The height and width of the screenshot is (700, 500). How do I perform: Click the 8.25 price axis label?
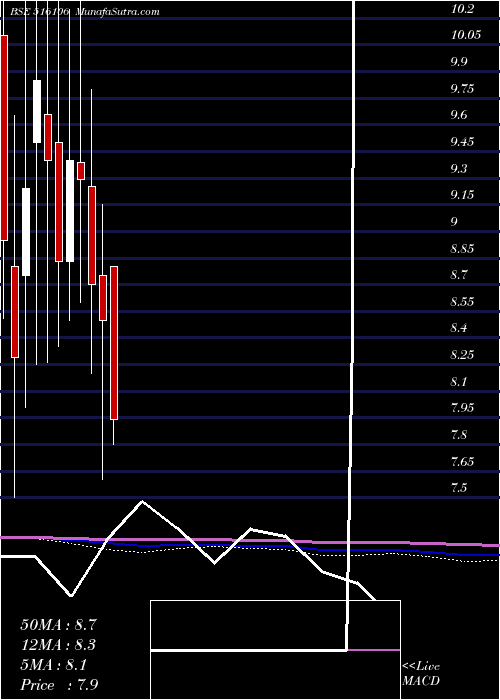pyautogui.click(x=462, y=355)
